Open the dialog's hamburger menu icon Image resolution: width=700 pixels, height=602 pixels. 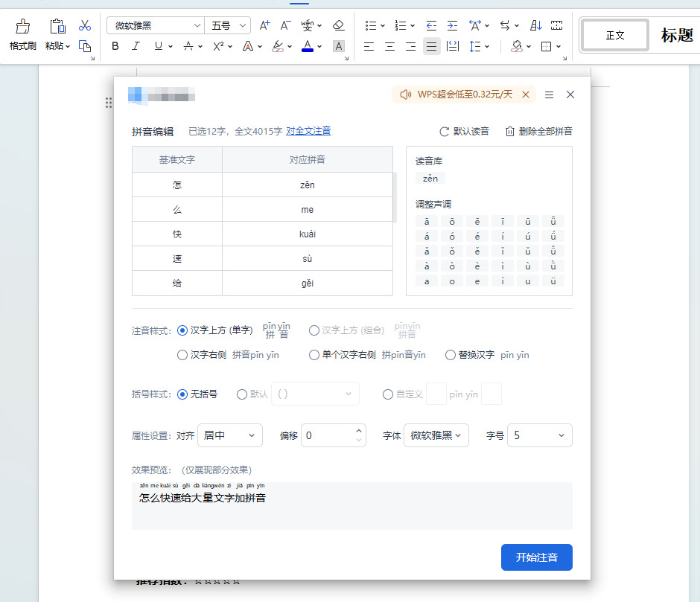549,95
